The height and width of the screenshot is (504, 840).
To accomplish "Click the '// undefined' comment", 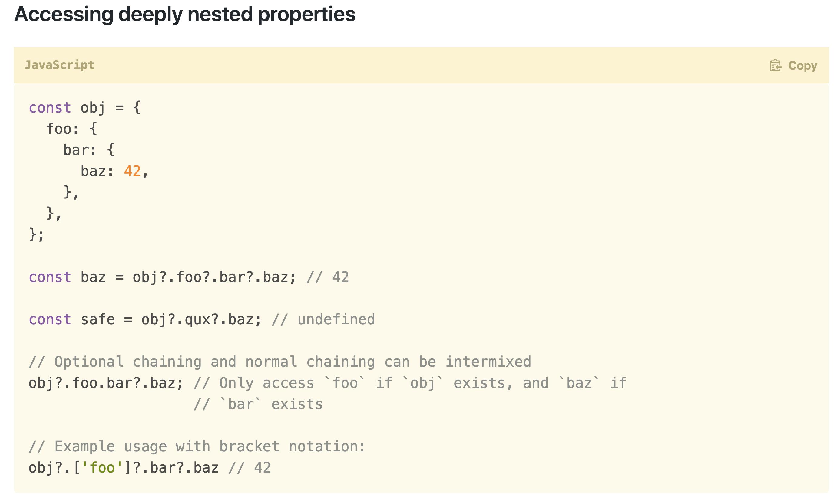I will (x=323, y=319).
